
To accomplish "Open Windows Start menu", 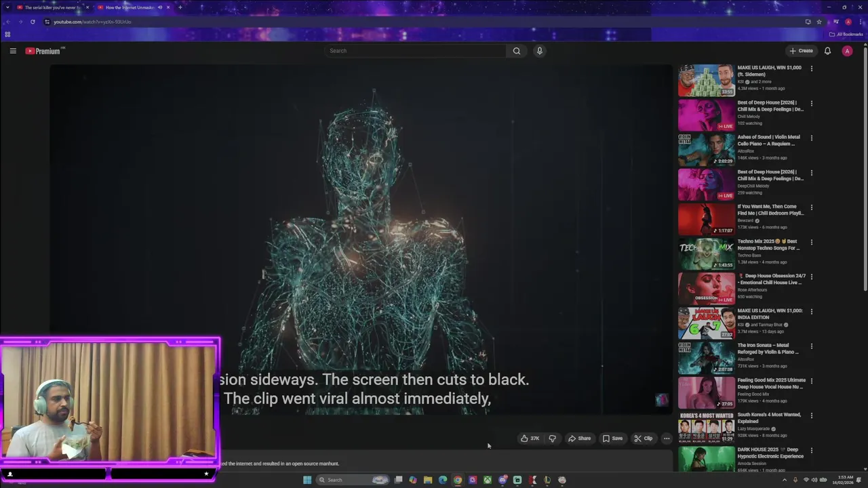I will (307, 480).
